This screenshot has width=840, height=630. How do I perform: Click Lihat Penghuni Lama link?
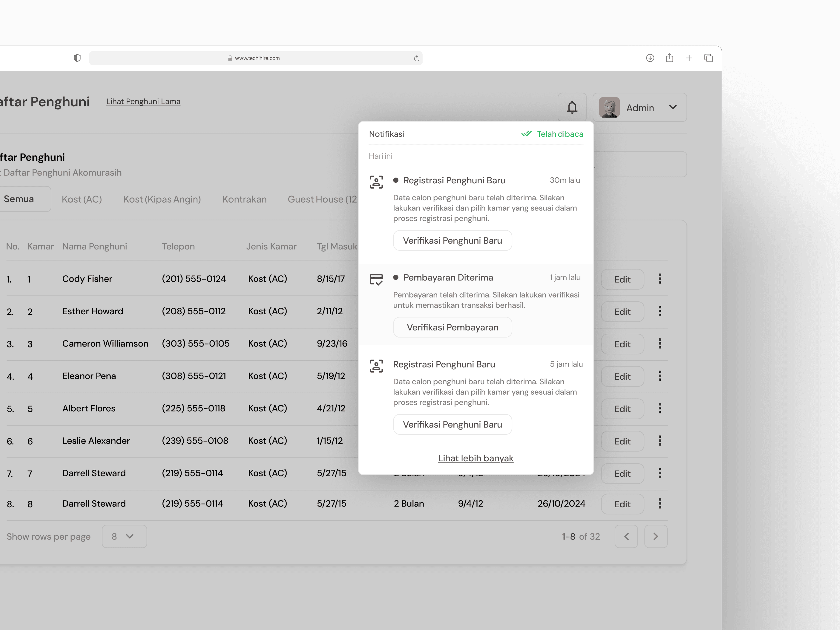coord(143,101)
